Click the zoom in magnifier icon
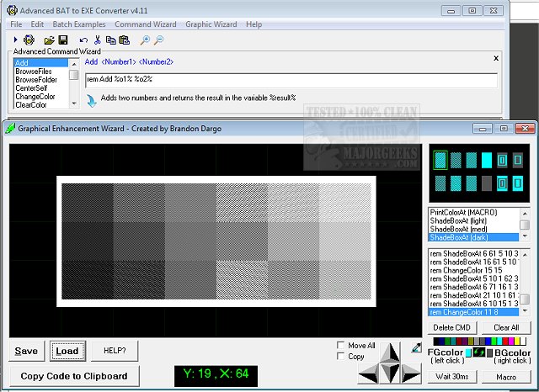 click(145, 40)
